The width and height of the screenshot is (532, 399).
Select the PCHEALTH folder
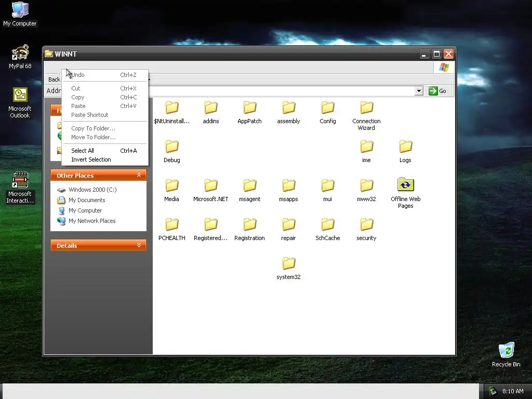[x=171, y=229]
